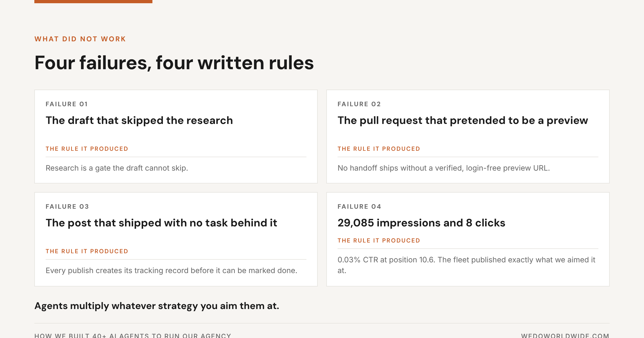Viewport: 644px width, 338px height.
Task: Click the 'FAILURE 02' label
Action: click(359, 104)
